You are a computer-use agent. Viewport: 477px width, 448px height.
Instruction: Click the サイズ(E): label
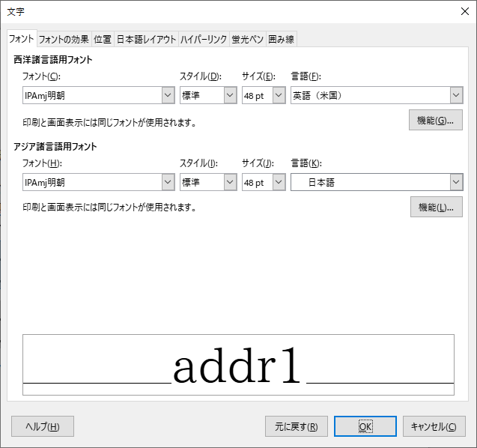pos(258,76)
